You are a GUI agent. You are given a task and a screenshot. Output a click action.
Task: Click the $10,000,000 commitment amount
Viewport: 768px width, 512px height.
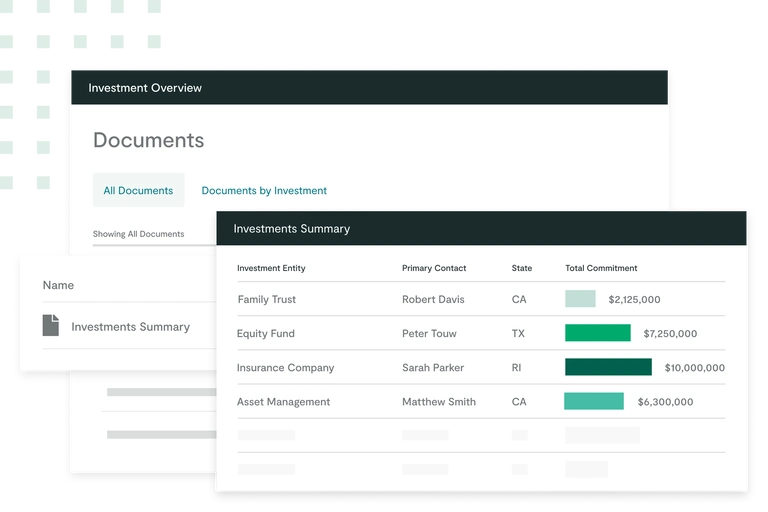coord(694,367)
